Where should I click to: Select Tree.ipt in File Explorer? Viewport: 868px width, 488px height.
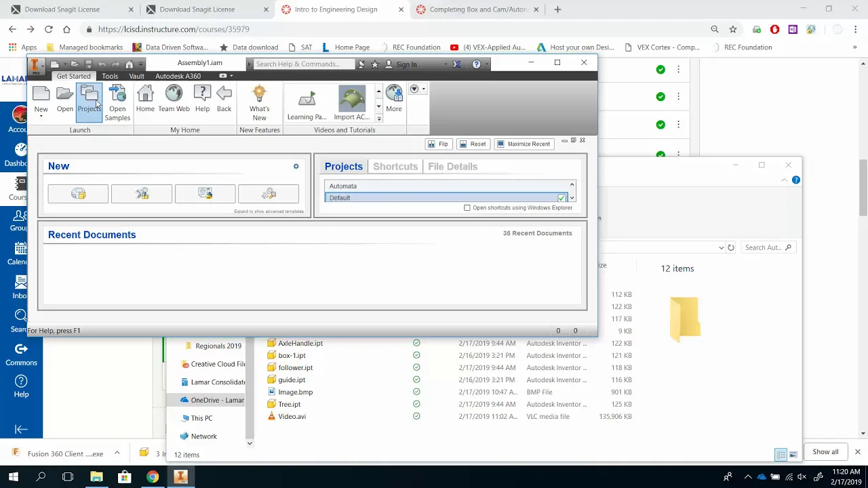[x=289, y=404]
